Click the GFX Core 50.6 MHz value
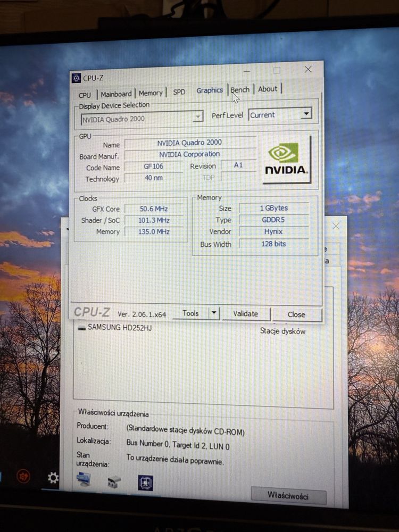This screenshot has height=532, width=399. (x=154, y=209)
